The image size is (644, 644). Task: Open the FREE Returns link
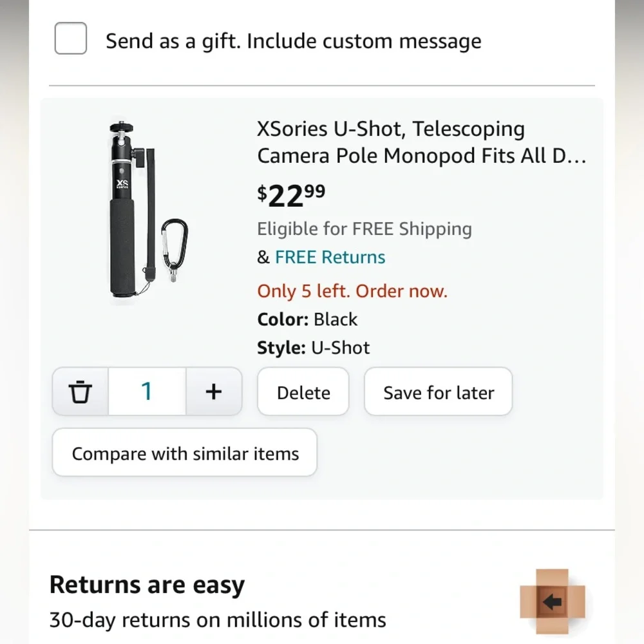pos(330,257)
